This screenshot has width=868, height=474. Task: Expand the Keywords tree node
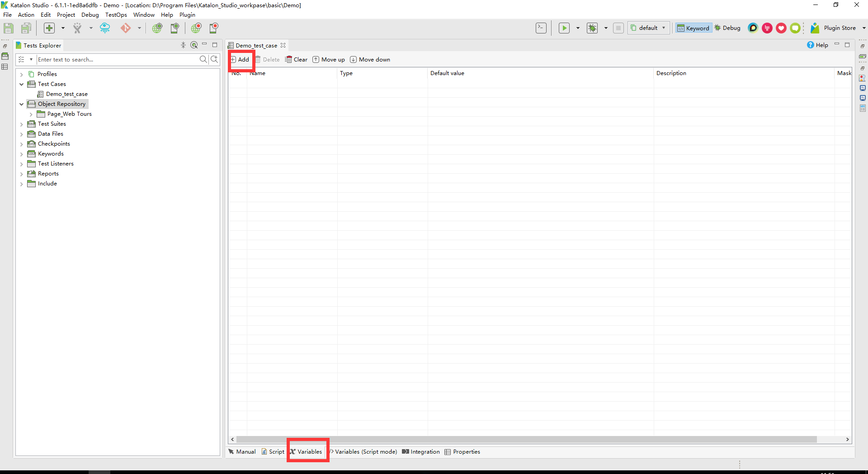click(x=21, y=154)
